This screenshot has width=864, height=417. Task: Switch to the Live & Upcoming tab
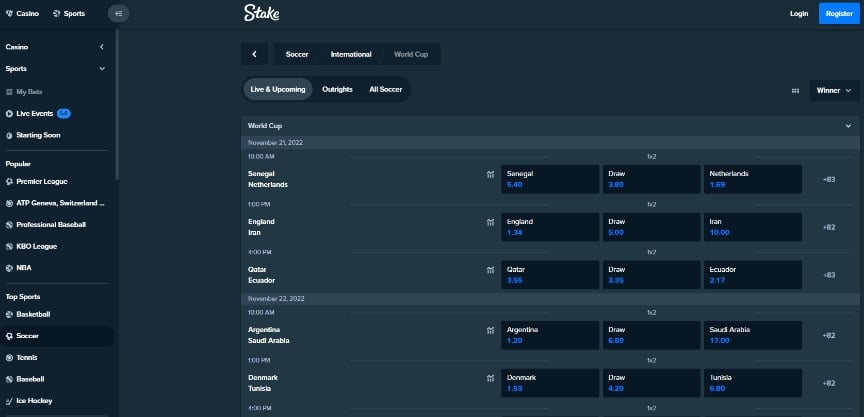278,89
